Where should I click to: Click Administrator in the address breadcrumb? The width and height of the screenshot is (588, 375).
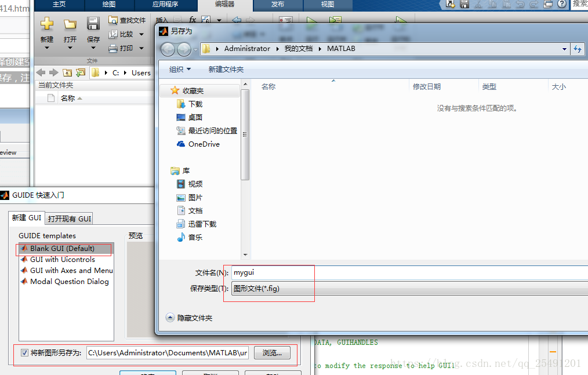pos(247,48)
